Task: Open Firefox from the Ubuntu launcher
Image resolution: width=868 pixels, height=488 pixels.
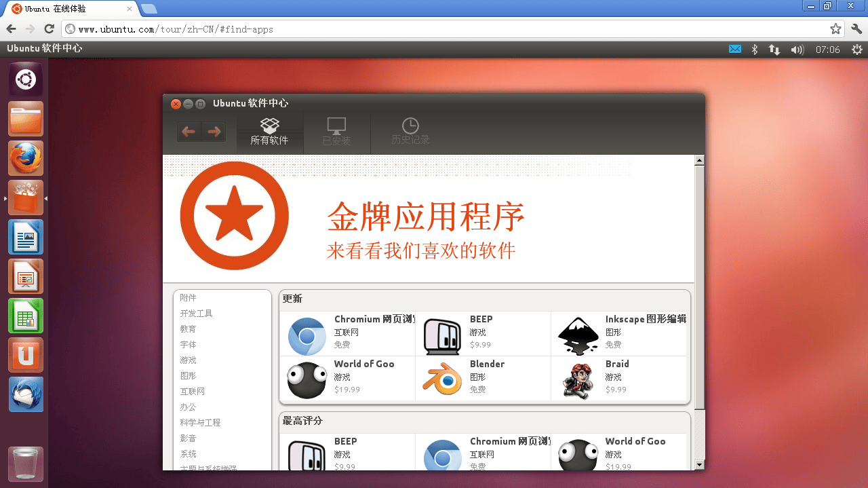Action: (26, 159)
